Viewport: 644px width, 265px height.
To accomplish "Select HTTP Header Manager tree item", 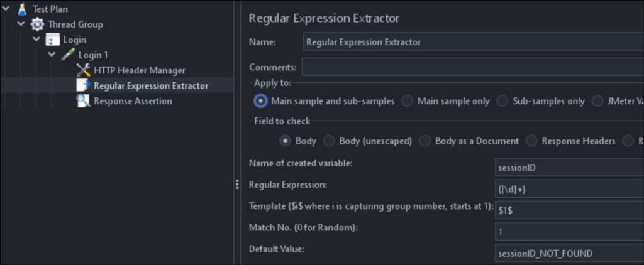I will (x=140, y=70).
